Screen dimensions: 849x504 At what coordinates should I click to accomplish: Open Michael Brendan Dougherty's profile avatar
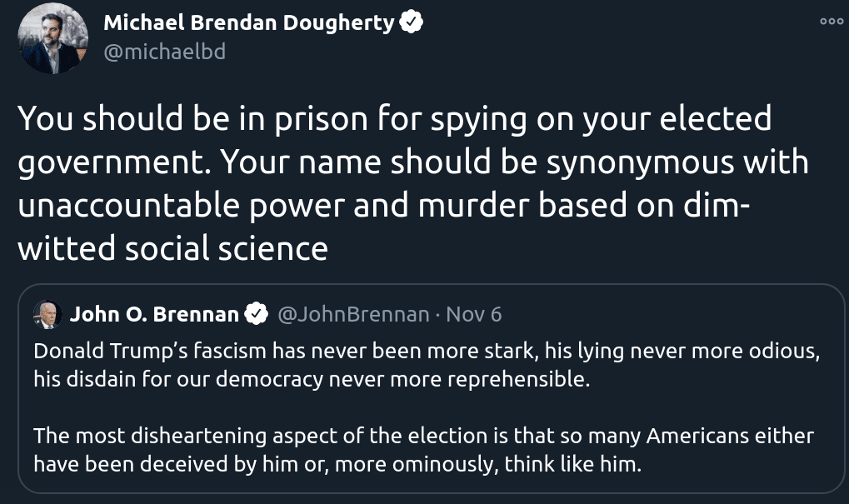[x=52, y=38]
